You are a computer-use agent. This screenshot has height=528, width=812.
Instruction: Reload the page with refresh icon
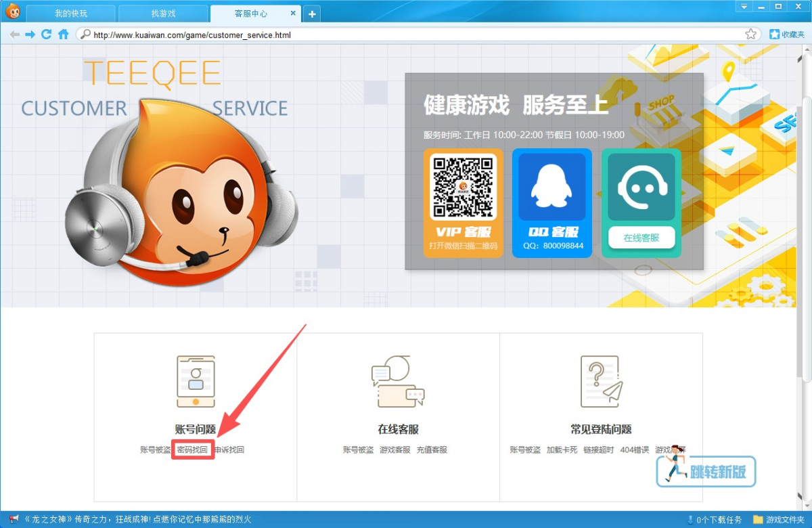coord(47,35)
